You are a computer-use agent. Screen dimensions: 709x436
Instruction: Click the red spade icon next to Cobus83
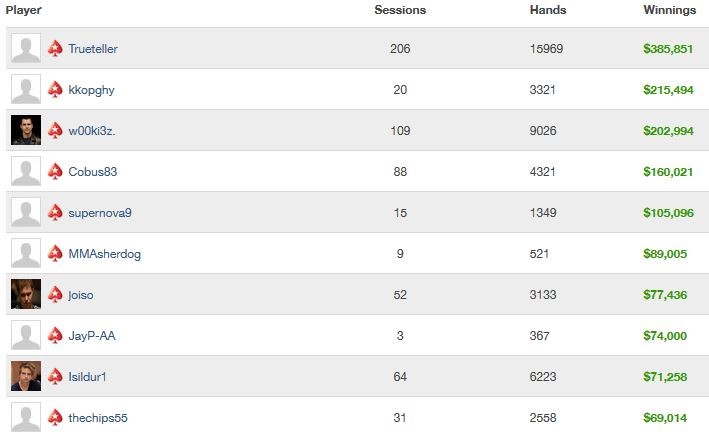click(55, 171)
